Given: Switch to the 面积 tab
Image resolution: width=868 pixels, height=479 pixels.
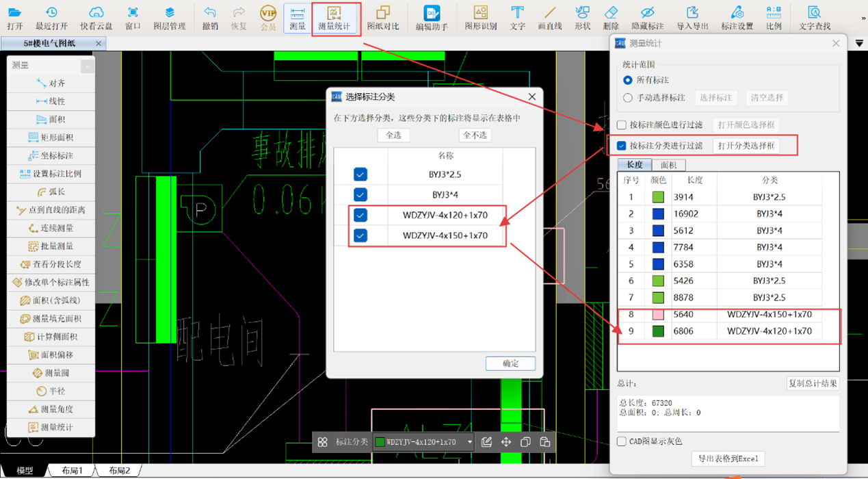Looking at the screenshot, I should [x=668, y=165].
